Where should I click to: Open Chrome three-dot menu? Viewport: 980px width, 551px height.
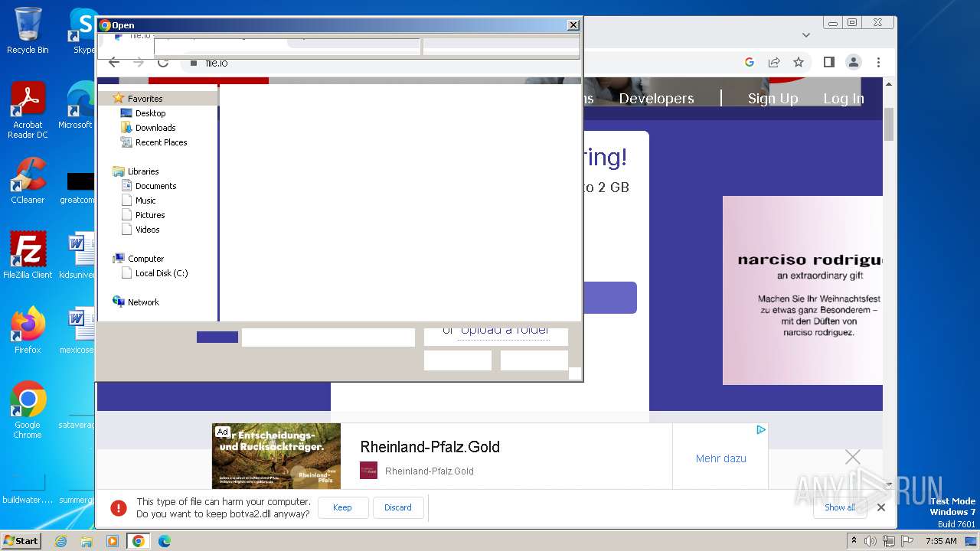878,62
